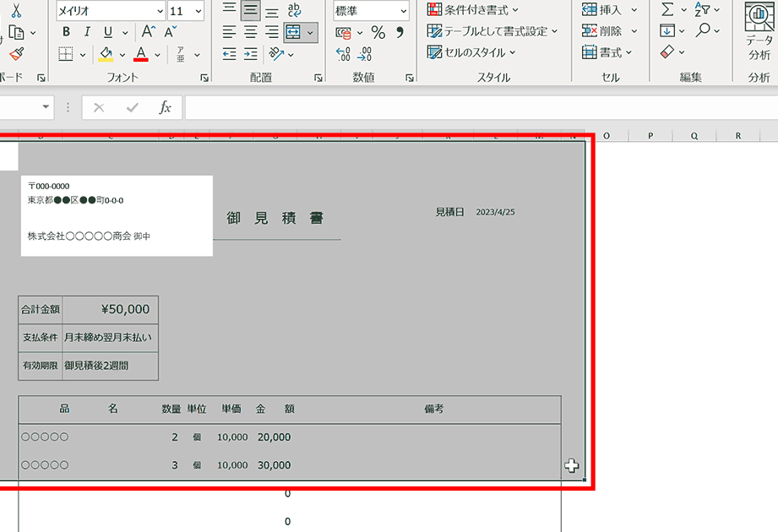The height and width of the screenshot is (532, 778).
Task: Click the 2023/4/25 date cell
Action: 495,212
